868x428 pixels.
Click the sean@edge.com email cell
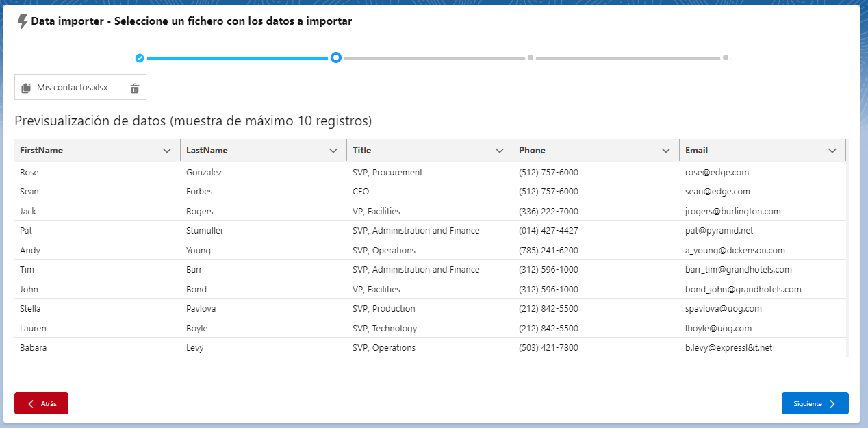click(x=763, y=192)
